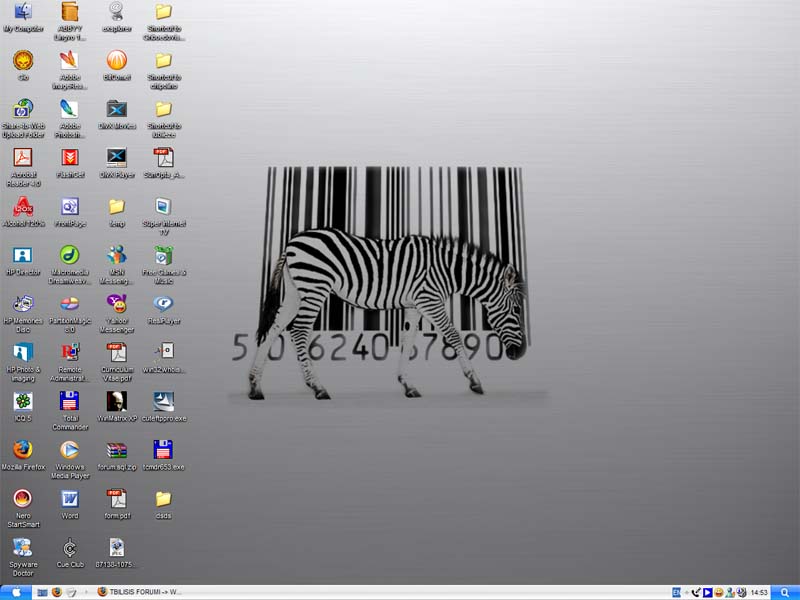Click the 14:53 system clock
Viewport: 800px width, 600px height.
(x=759, y=592)
